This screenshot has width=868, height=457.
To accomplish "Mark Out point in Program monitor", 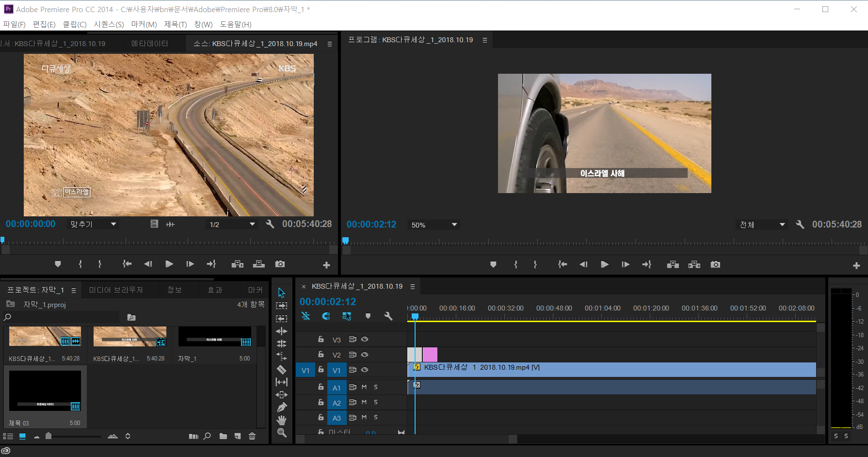I will click(535, 264).
